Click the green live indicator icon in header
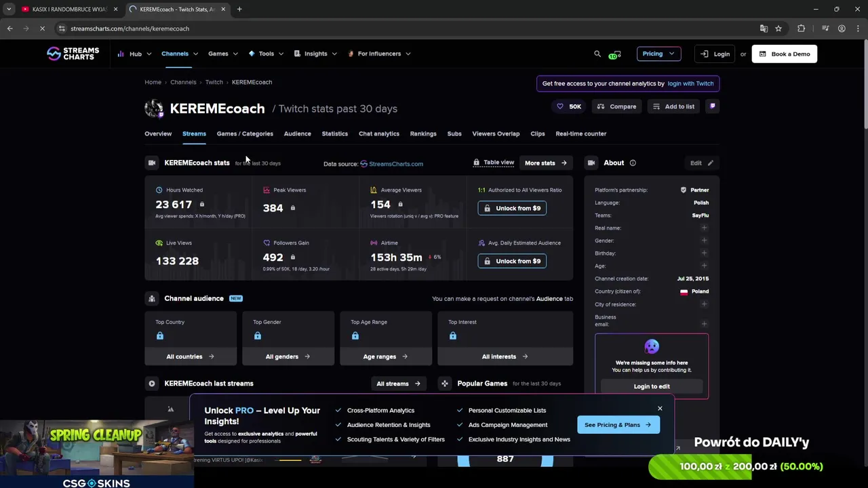The width and height of the screenshot is (868, 488). click(x=614, y=54)
